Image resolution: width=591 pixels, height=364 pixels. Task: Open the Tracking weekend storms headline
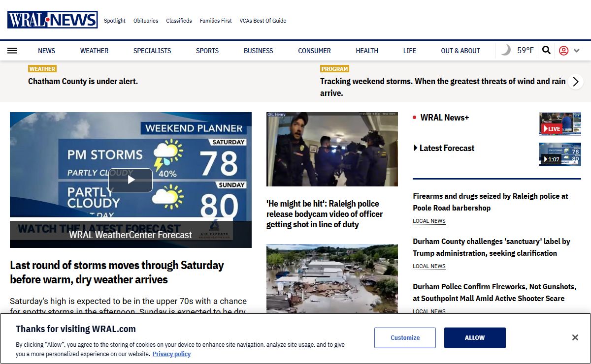(x=443, y=87)
